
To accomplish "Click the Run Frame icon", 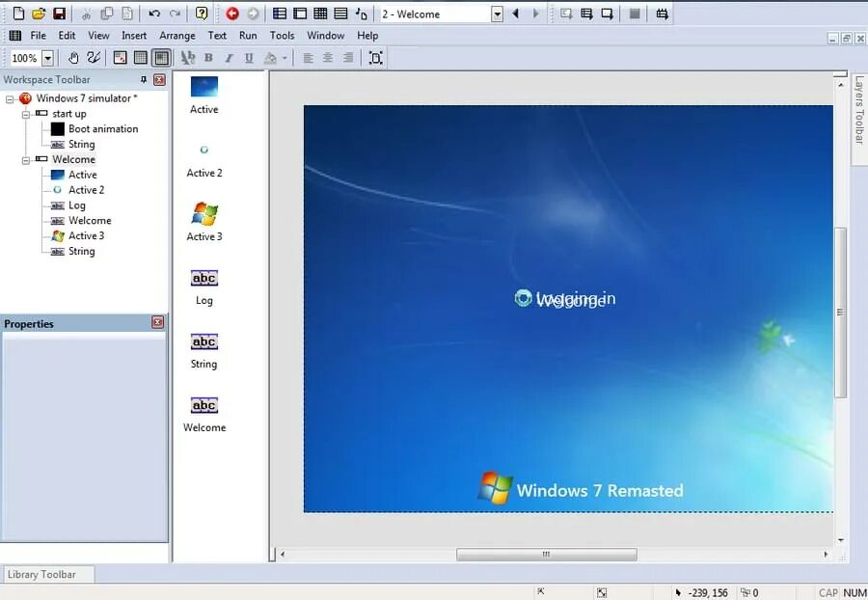I will click(x=608, y=14).
